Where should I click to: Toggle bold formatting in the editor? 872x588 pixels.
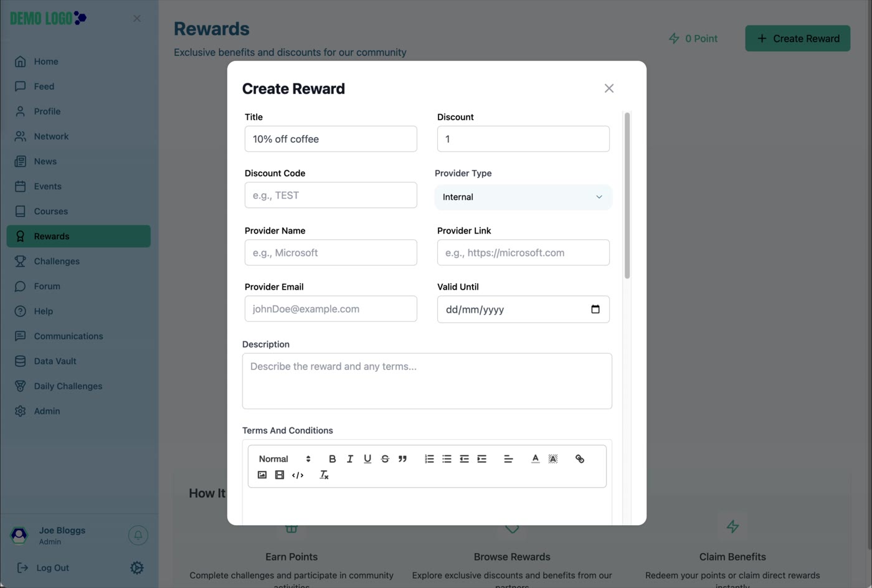332,458
